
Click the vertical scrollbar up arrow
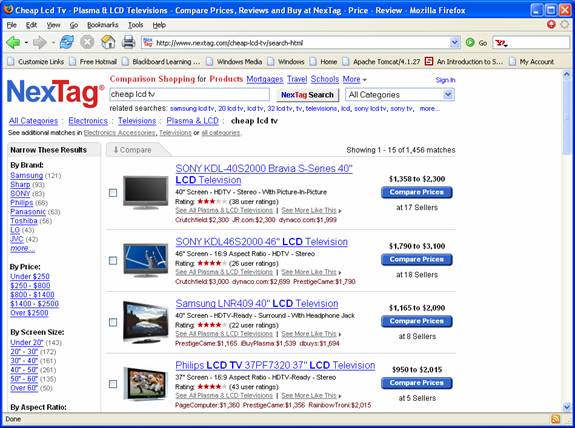coord(567,74)
